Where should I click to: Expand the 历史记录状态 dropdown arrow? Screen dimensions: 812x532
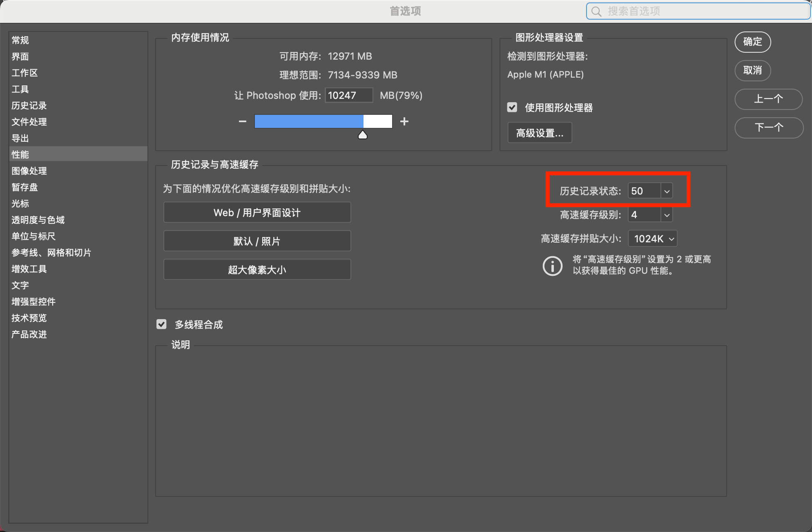667,191
